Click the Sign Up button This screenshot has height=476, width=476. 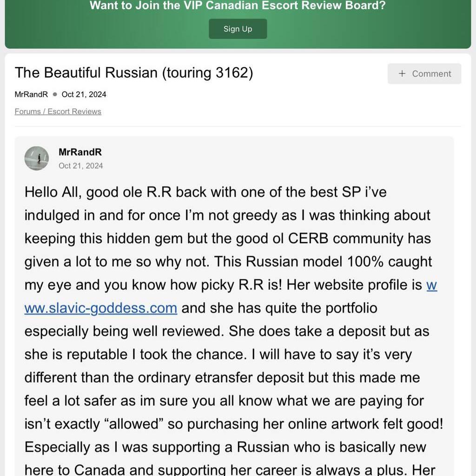238,29
